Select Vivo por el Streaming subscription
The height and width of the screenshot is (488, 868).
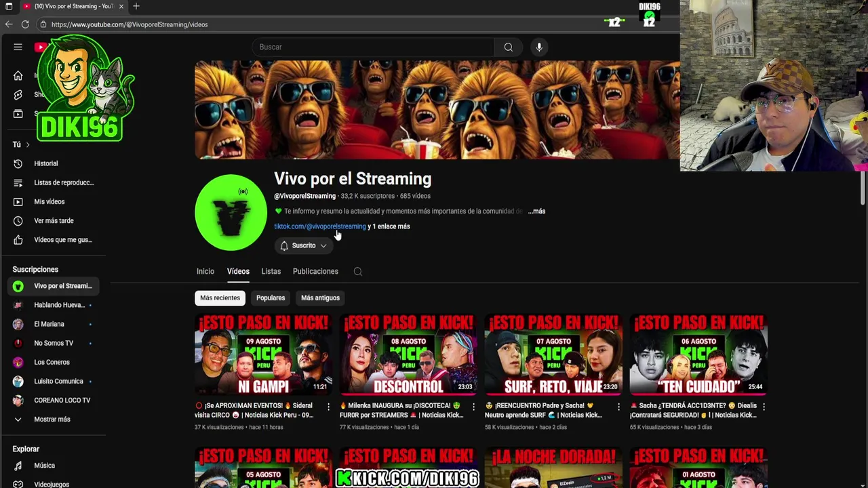point(52,286)
